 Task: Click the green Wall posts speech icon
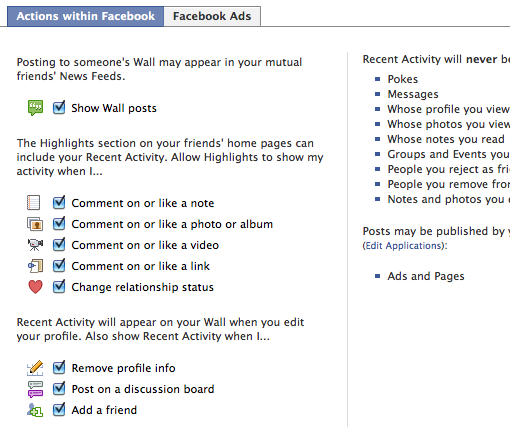pyautogui.click(x=35, y=108)
